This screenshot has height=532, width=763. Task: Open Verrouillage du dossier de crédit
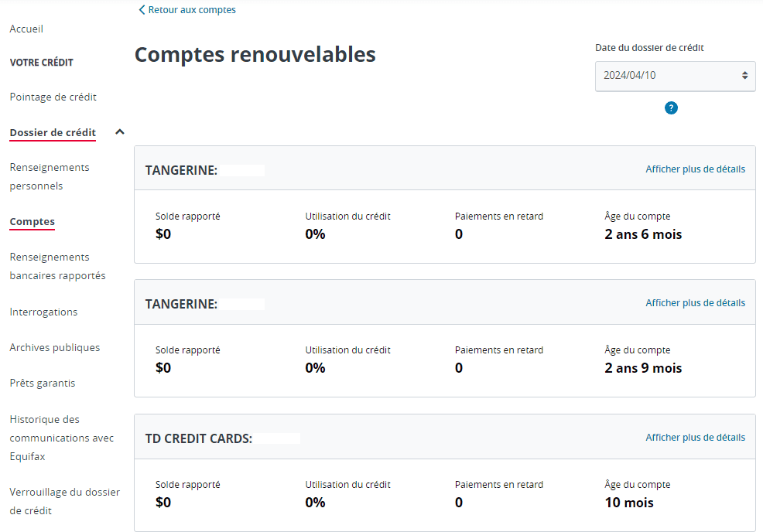coord(64,501)
